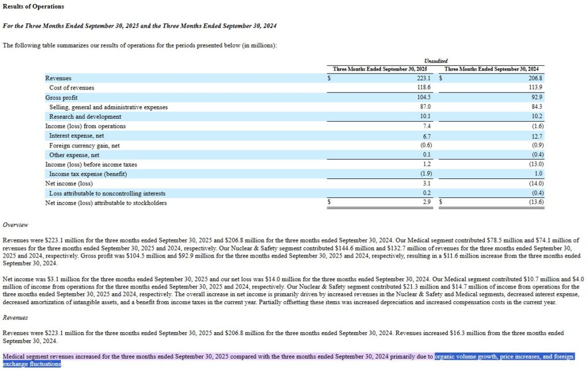Viewport: 588px width, 370px height.
Task: Click the 206.8 revenues value for 2024
Action: [x=535, y=78]
